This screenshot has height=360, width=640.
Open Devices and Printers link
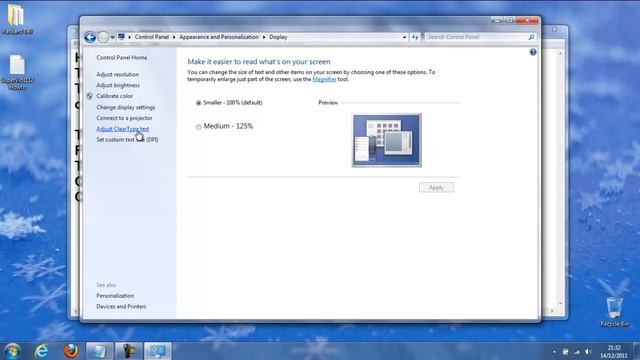[x=121, y=307]
